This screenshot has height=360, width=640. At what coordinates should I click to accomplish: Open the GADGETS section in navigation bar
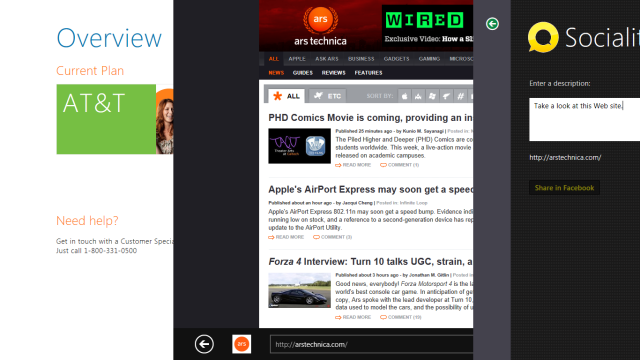pos(396,59)
